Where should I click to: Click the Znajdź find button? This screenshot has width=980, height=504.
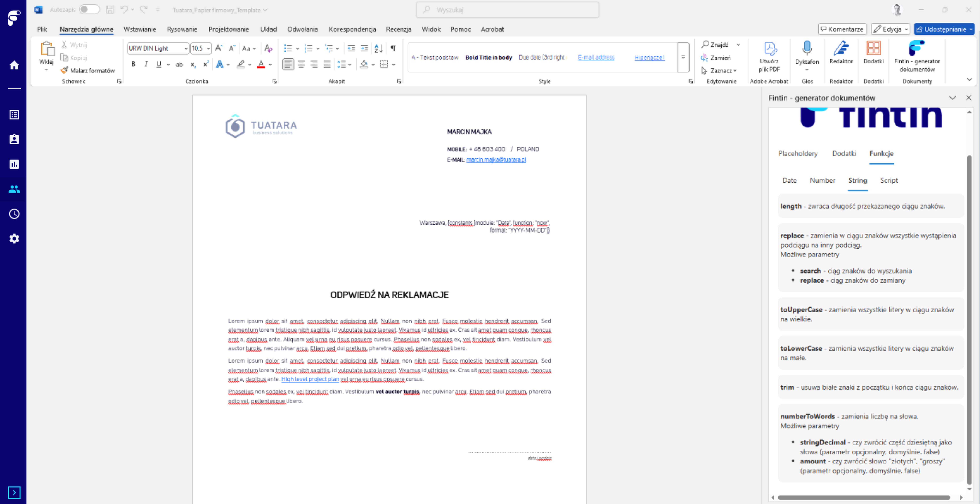[x=715, y=45]
